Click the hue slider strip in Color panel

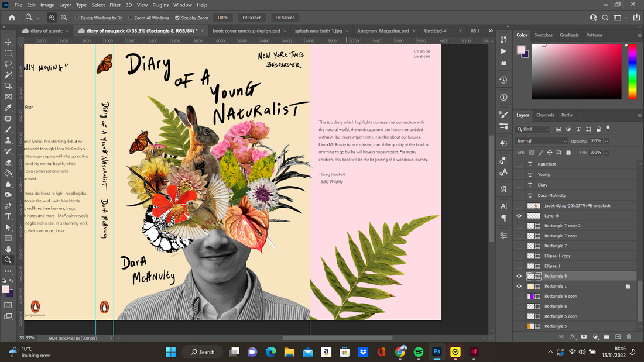pos(632,72)
